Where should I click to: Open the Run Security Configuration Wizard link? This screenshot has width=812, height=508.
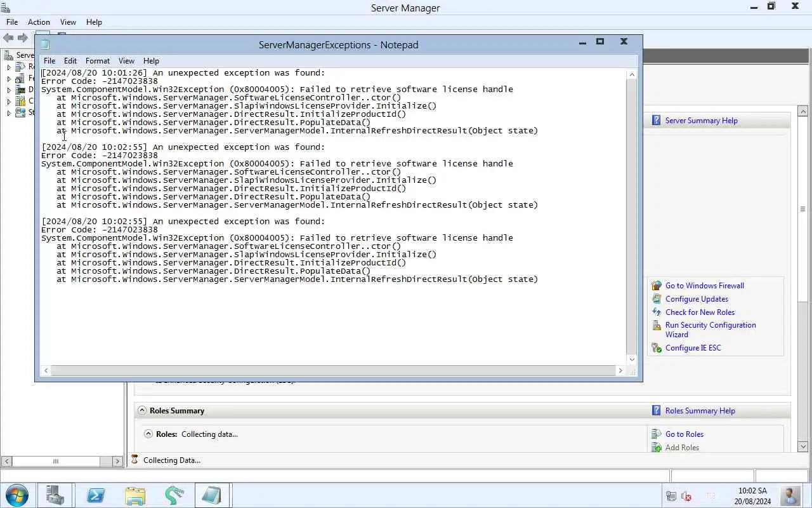(710, 330)
